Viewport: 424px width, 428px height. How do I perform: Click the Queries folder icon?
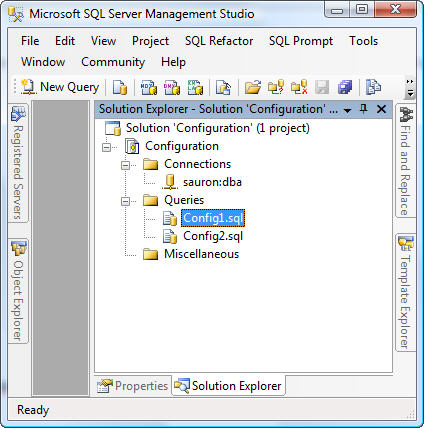(150, 200)
